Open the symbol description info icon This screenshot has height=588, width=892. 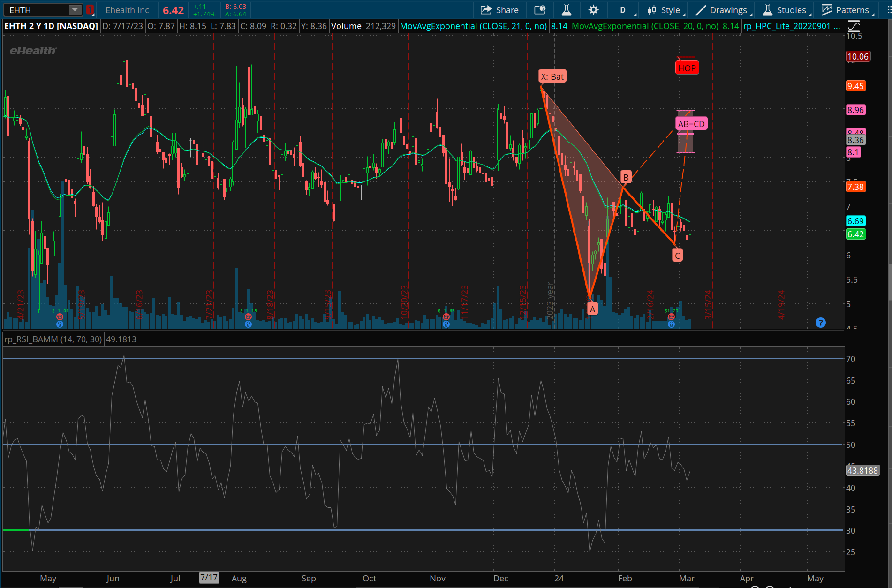(540, 10)
